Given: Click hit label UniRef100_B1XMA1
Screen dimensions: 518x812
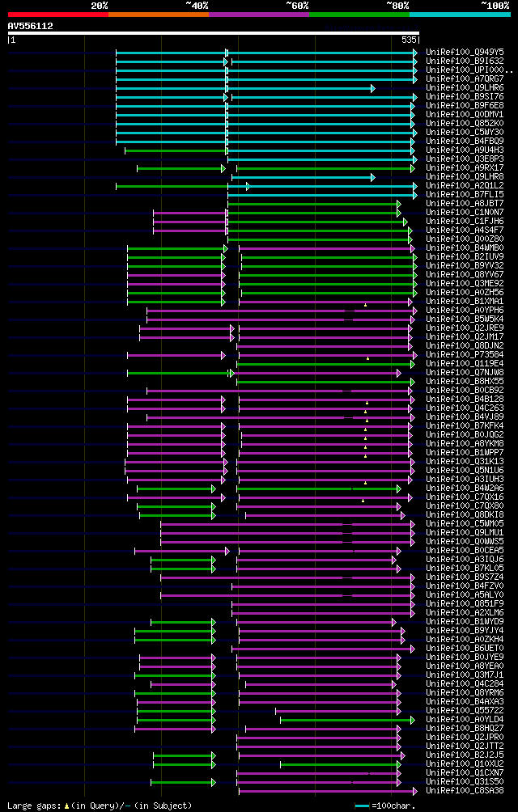Looking at the screenshot, I should pyautogui.click(x=465, y=302).
